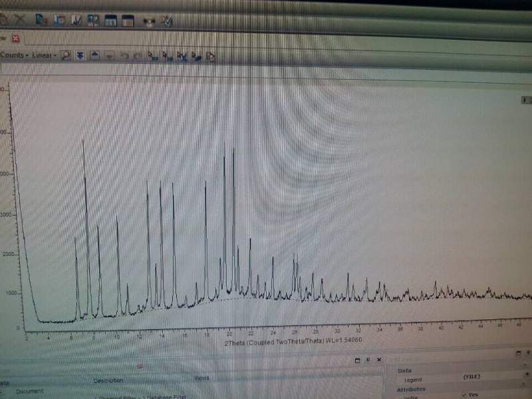The image size is (532, 399).
Task: Click the blue grid panels icon in top toolbar
Action: click(93, 21)
